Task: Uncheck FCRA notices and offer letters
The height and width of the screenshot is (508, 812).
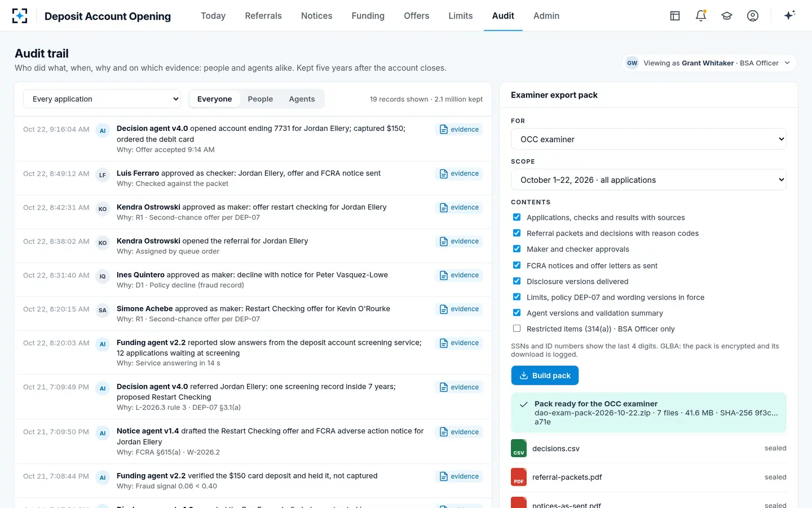Action: [517, 265]
